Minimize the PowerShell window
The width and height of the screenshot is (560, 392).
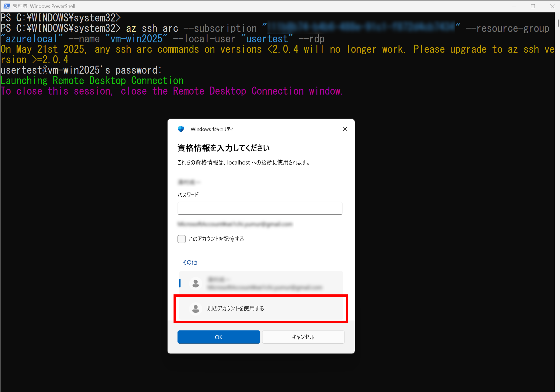pos(514,6)
